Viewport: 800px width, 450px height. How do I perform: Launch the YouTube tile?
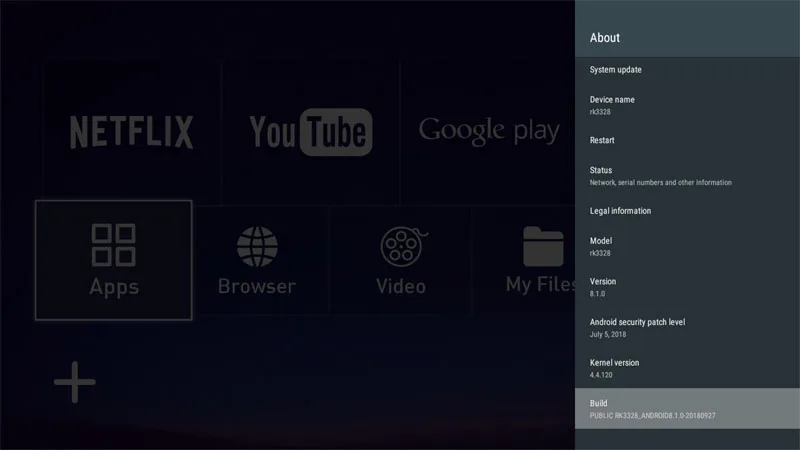point(311,132)
